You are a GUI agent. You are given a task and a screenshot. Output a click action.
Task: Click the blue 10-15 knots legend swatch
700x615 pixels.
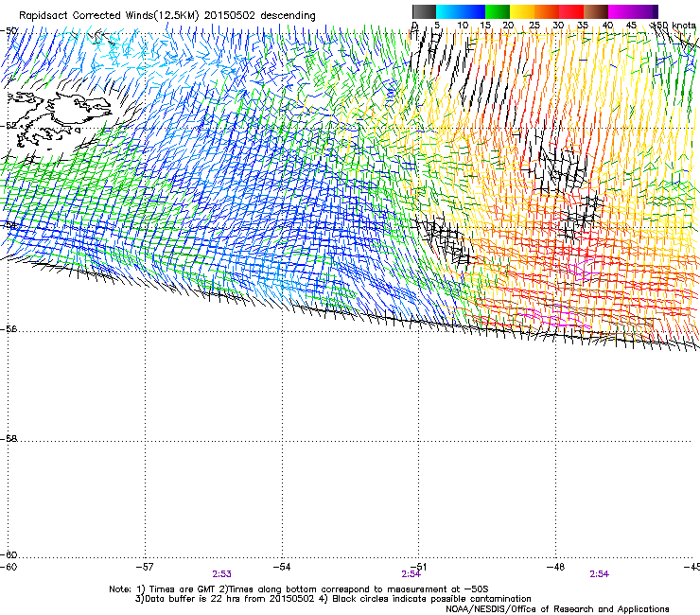[473, 11]
